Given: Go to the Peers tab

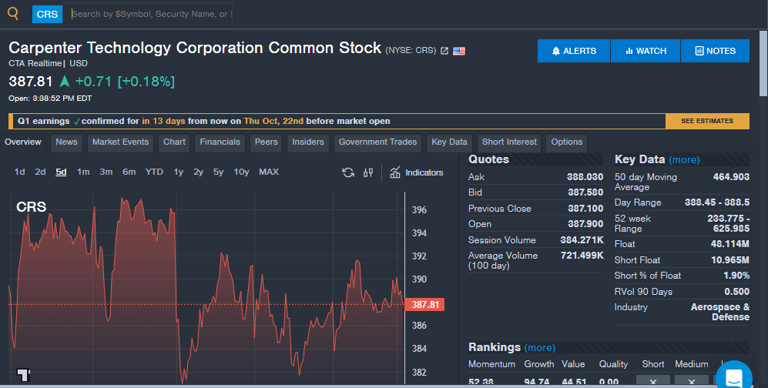Looking at the screenshot, I should (x=266, y=142).
